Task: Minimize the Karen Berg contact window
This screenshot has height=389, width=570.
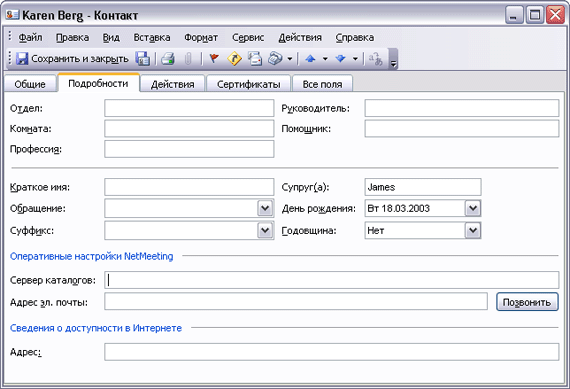Action: coord(514,15)
